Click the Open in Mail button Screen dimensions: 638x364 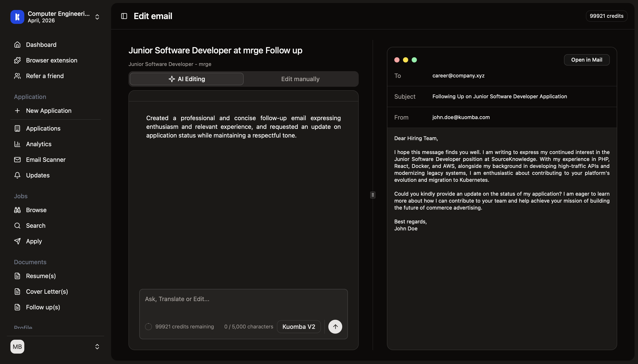click(587, 60)
